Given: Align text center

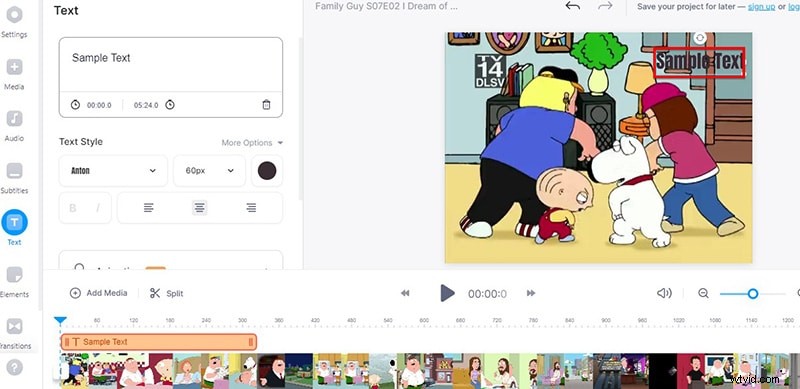Looking at the screenshot, I should point(199,208).
